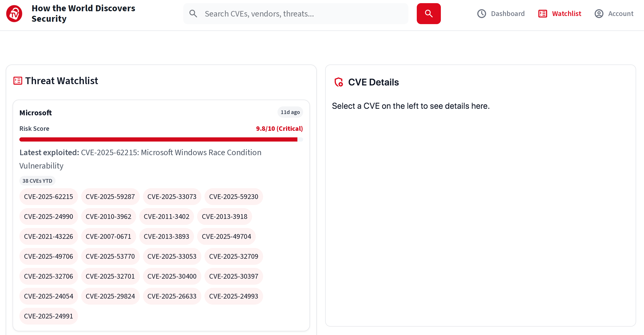
Task: Show CVE-2013-3893 details
Action: coord(166,236)
